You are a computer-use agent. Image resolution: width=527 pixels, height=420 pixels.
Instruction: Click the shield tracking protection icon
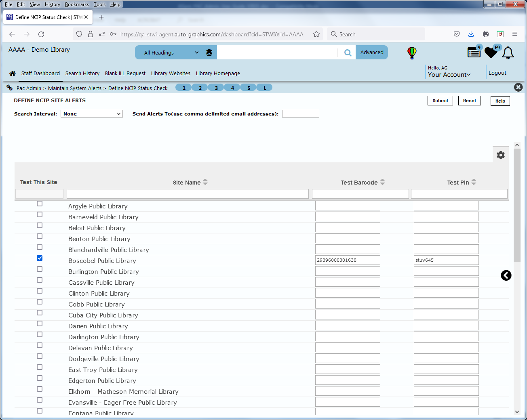point(79,34)
